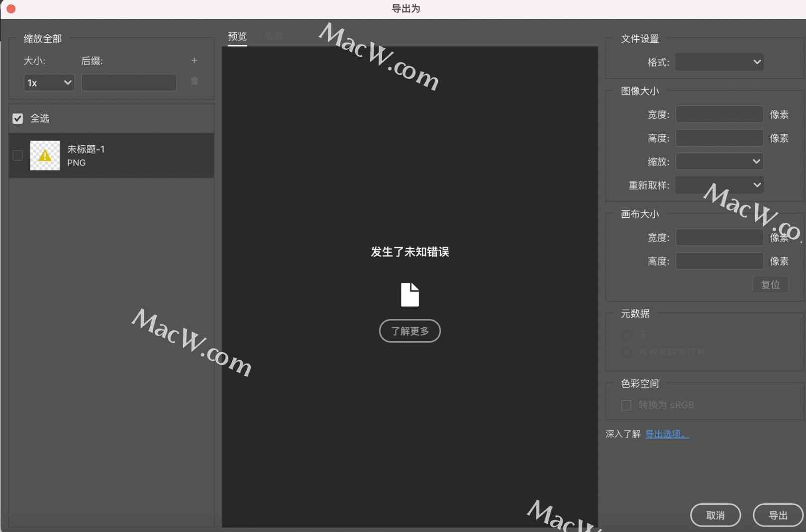Click the white document icon in the preview
The image size is (806, 532).
click(409, 294)
